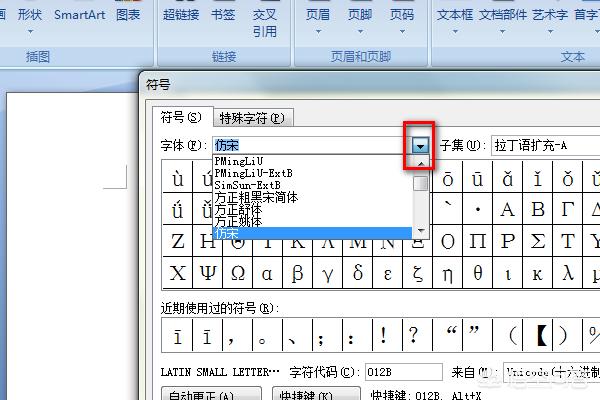The width and height of the screenshot is (600, 400).
Task: Select the lambda λ symbol cell
Action: click(567, 273)
